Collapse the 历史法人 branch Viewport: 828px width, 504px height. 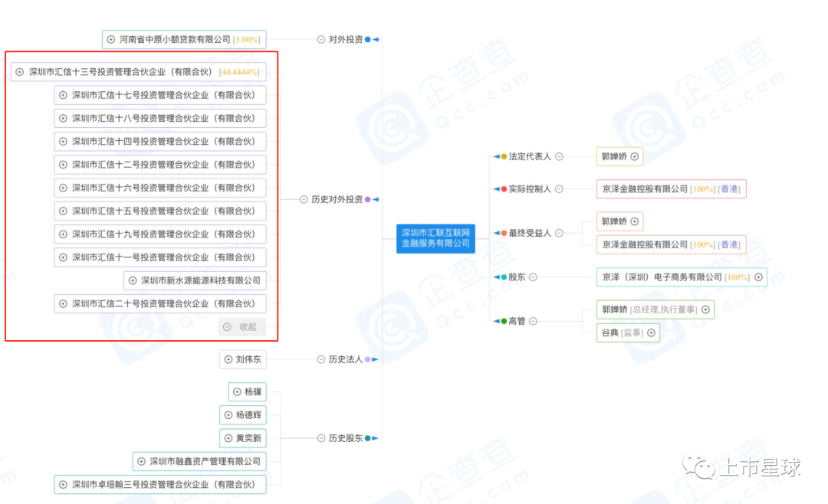[321, 359]
